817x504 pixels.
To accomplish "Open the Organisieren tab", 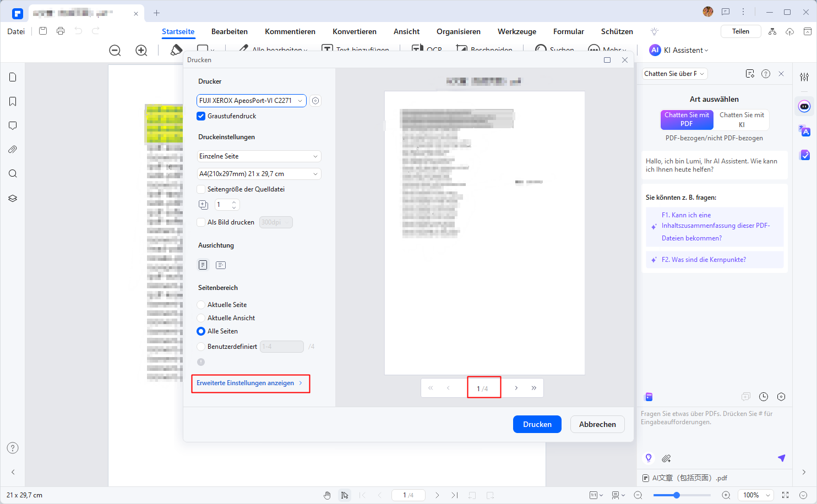I will (x=459, y=32).
